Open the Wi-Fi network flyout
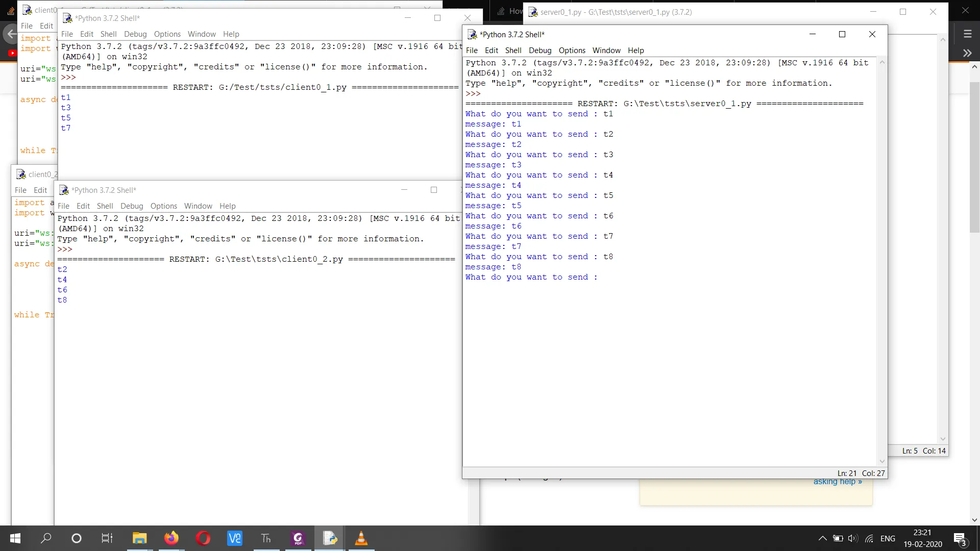This screenshot has width=980, height=551. [869, 538]
